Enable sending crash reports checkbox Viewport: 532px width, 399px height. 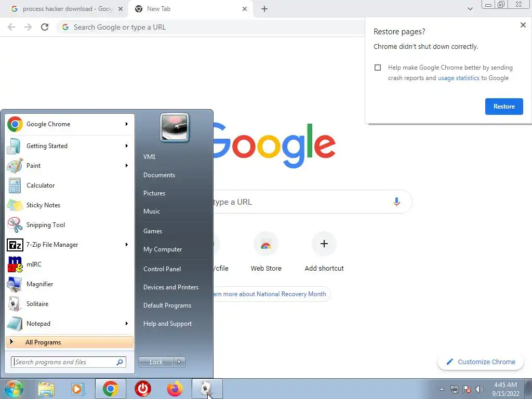coord(378,68)
